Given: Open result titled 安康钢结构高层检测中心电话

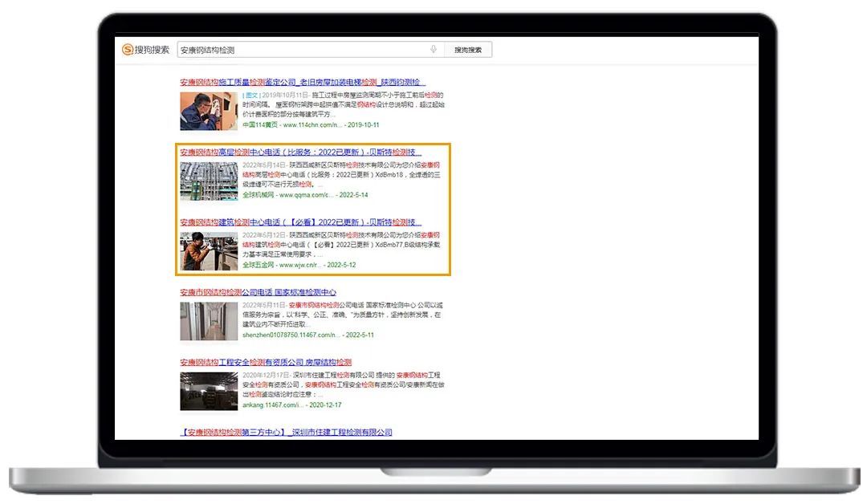Looking at the screenshot, I should [x=300, y=152].
